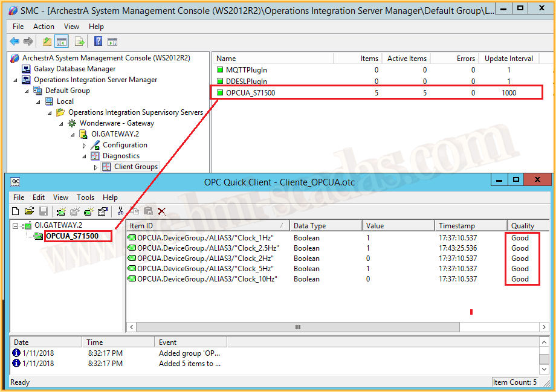Select the Clock_2.5Hz item row

207,248
